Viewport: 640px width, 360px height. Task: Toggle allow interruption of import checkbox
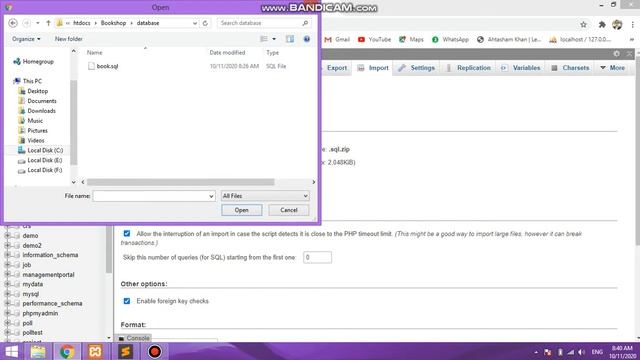127,233
